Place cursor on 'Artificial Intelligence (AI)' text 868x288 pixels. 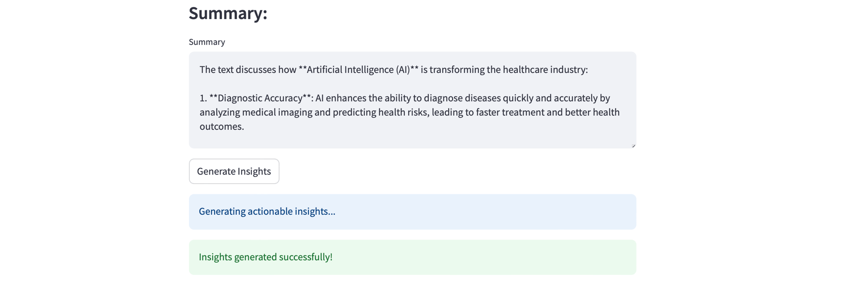pos(358,70)
